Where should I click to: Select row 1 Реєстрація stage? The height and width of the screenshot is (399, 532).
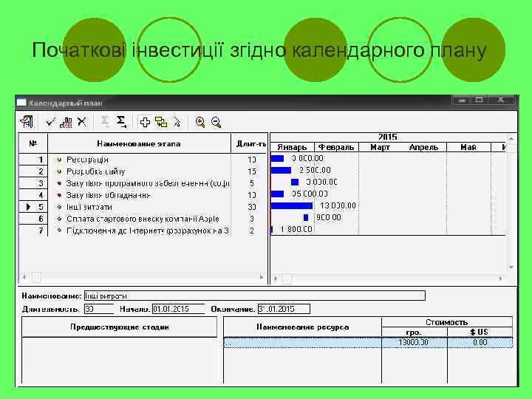click(143, 160)
